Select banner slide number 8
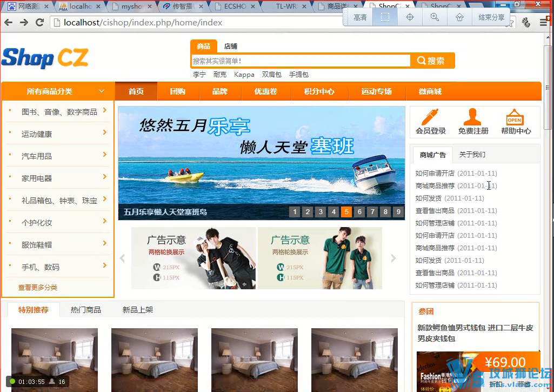 click(x=385, y=212)
